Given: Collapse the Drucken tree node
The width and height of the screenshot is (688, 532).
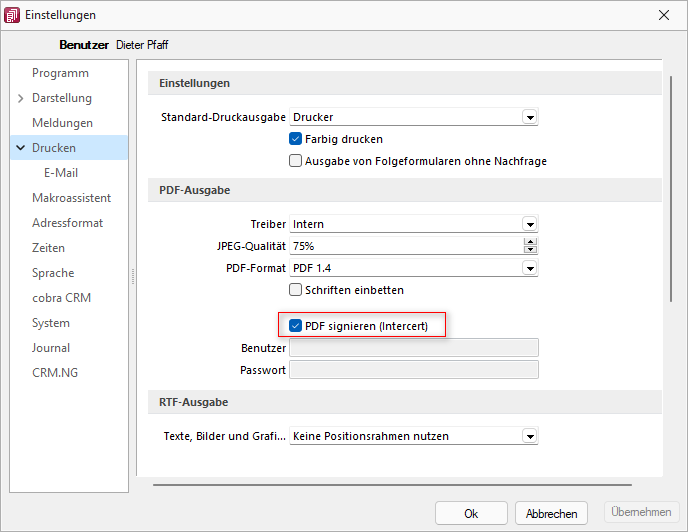Looking at the screenshot, I should tap(20, 148).
